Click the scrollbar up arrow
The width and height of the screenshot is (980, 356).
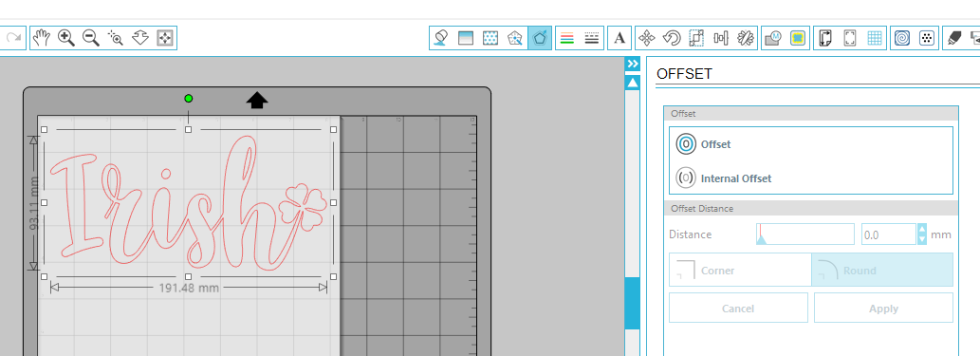[633, 83]
